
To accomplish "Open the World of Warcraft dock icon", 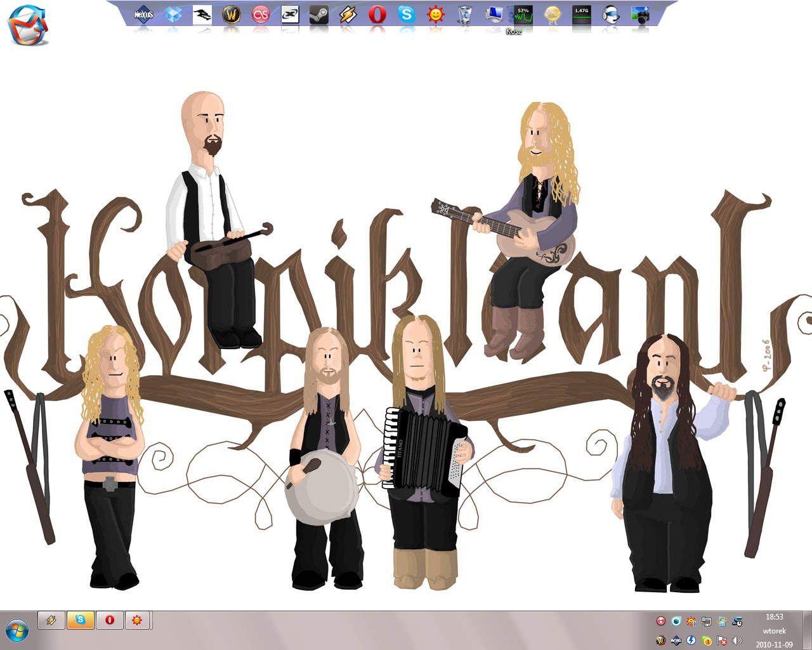I will (232, 14).
